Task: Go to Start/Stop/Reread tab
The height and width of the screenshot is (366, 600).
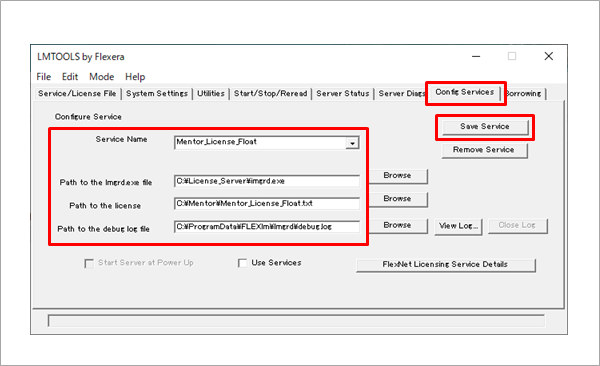Action: (x=271, y=93)
